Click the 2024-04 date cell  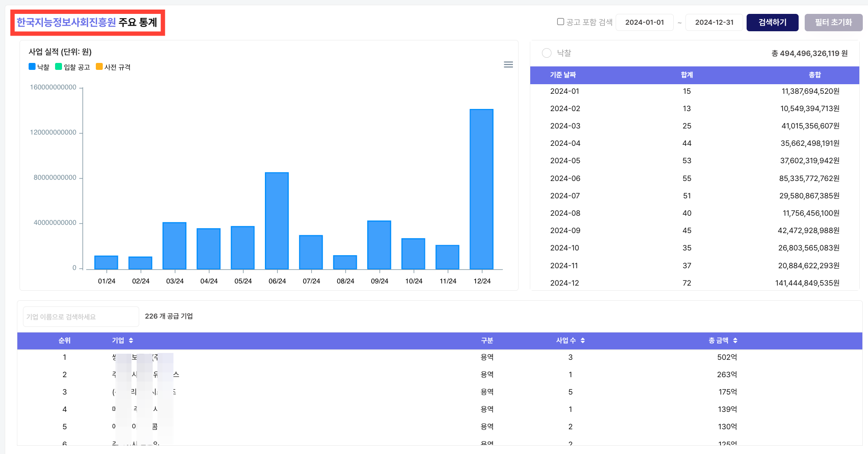[565, 143]
